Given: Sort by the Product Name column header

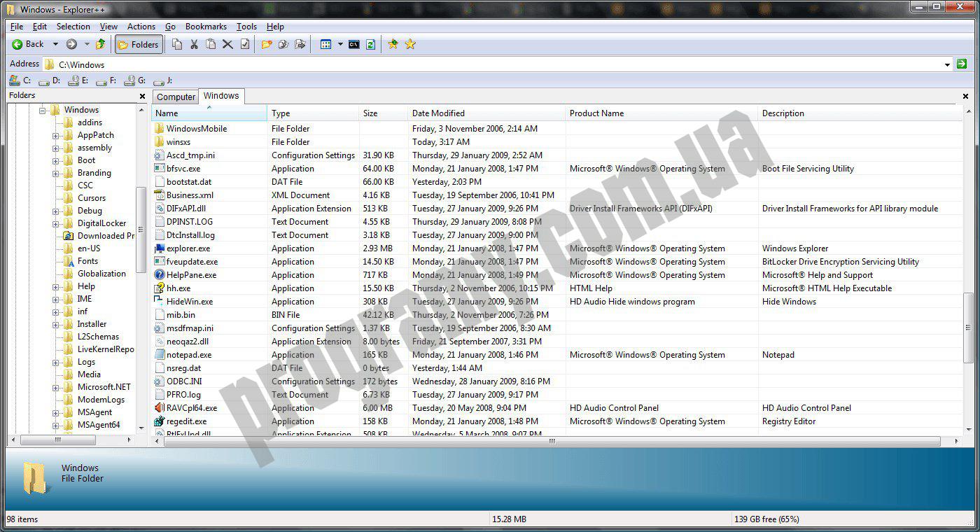Looking at the screenshot, I should [661, 113].
